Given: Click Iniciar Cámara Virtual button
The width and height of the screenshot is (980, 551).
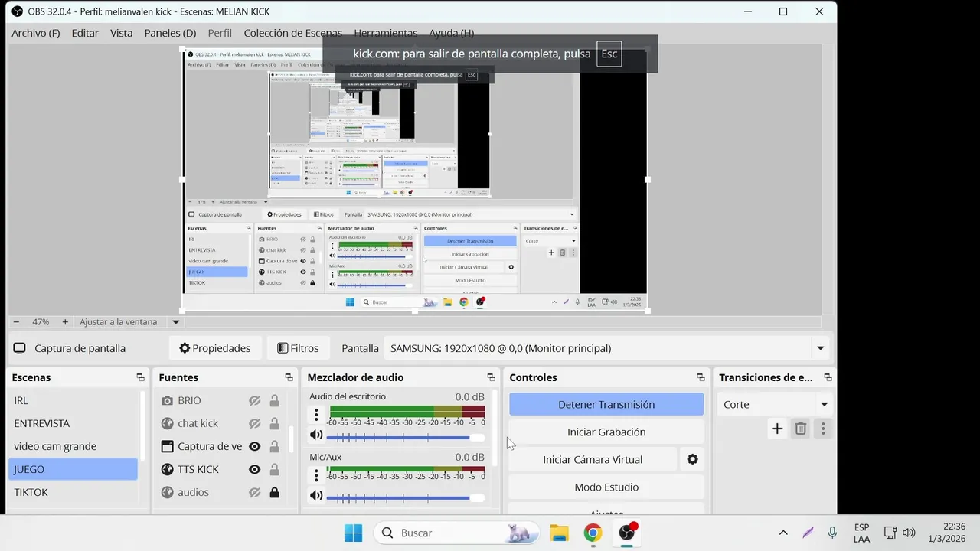Looking at the screenshot, I should pos(593,459).
